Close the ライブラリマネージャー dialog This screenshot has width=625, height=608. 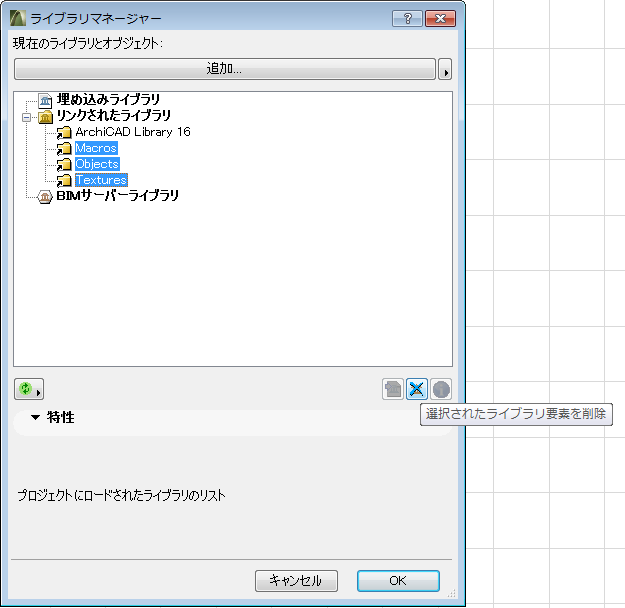[x=440, y=18]
